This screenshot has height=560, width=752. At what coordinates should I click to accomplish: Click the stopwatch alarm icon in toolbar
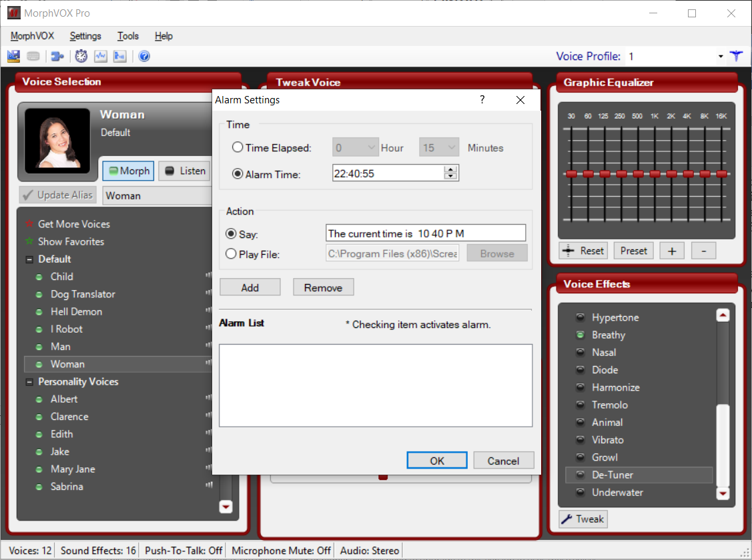coord(81,57)
